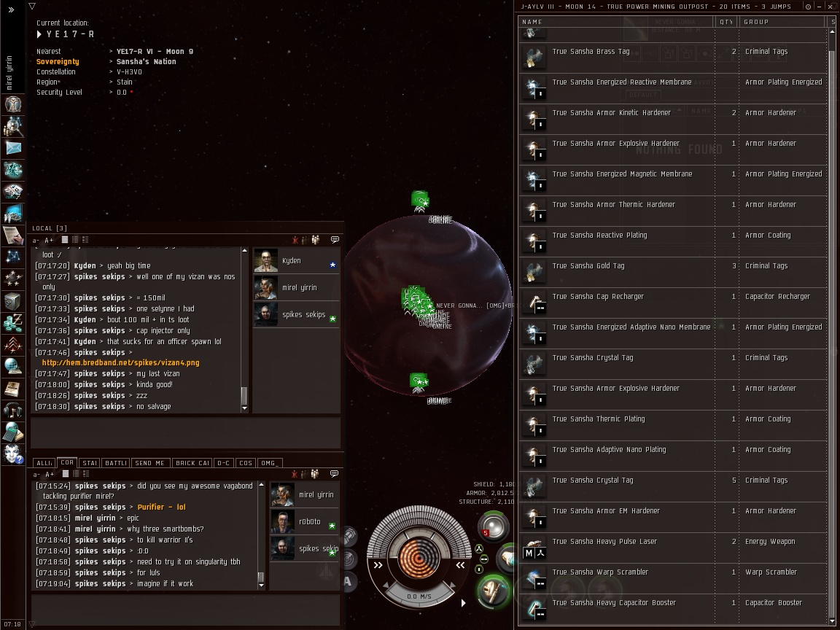Viewport: 840px width, 630px height.
Task: Open the EVE Mail envelope icon
Action: (13, 148)
